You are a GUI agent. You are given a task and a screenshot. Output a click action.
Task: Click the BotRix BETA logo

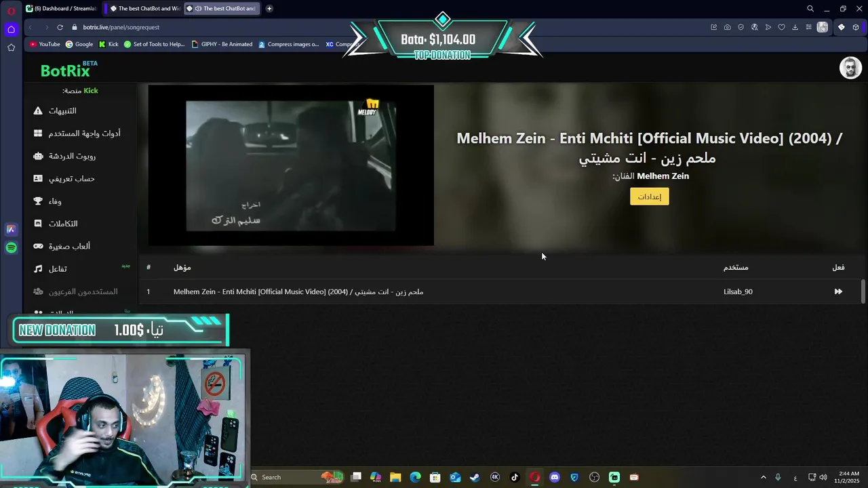pos(68,69)
